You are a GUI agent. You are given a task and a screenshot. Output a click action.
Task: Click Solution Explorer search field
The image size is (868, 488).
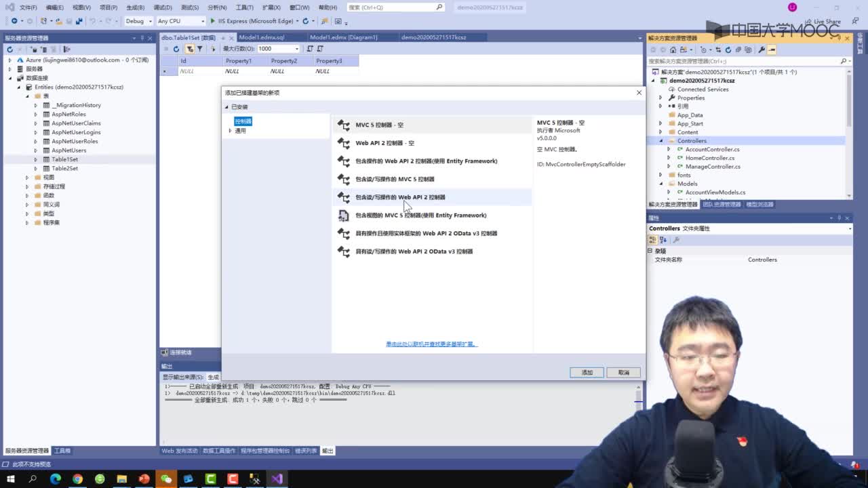[x=743, y=61]
